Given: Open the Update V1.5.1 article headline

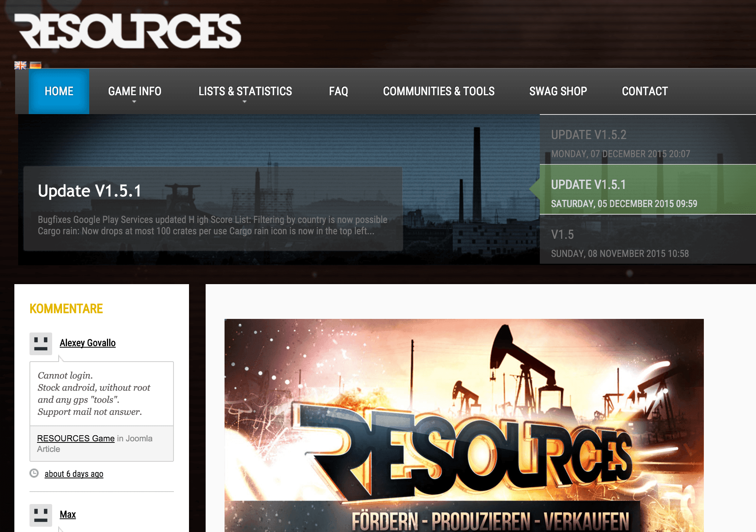Looking at the screenshot, I should [x=90, y=191].
